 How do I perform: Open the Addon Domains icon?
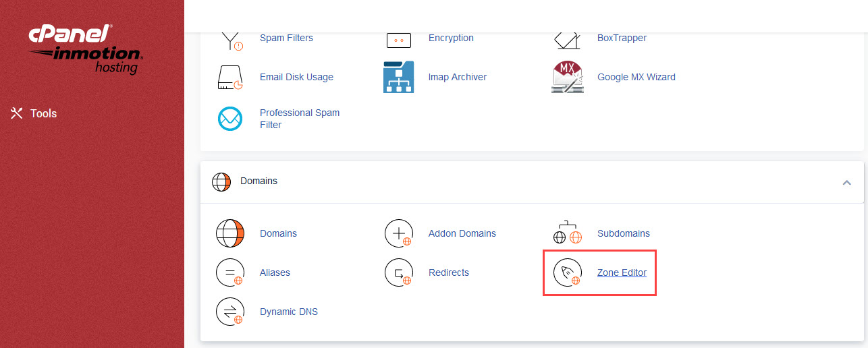pyautogui.click(x=398, y=234)
